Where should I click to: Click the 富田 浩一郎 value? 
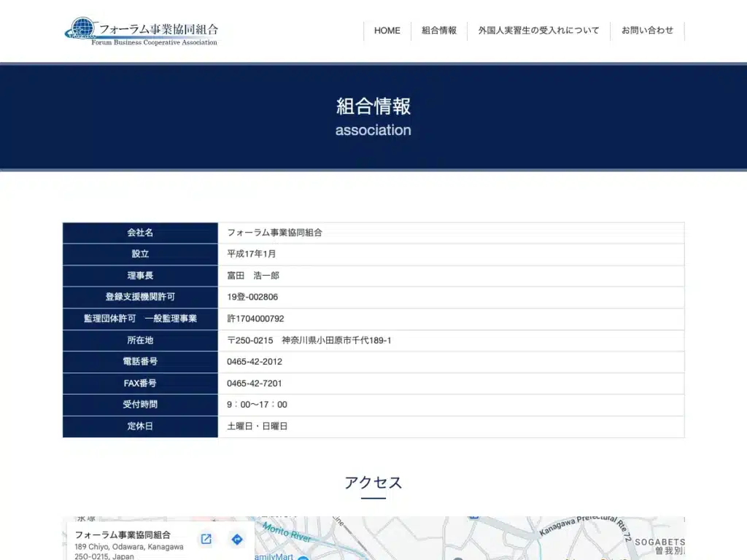coord(253,276)
